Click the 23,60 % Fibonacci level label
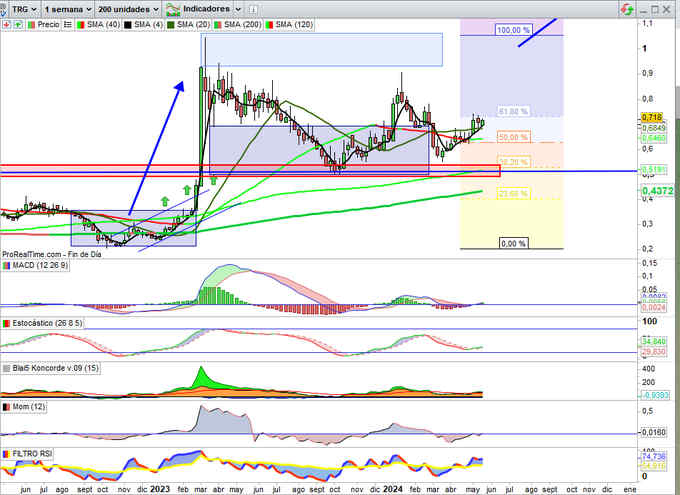Screen dimensions: 680x495 pos(513,193)
